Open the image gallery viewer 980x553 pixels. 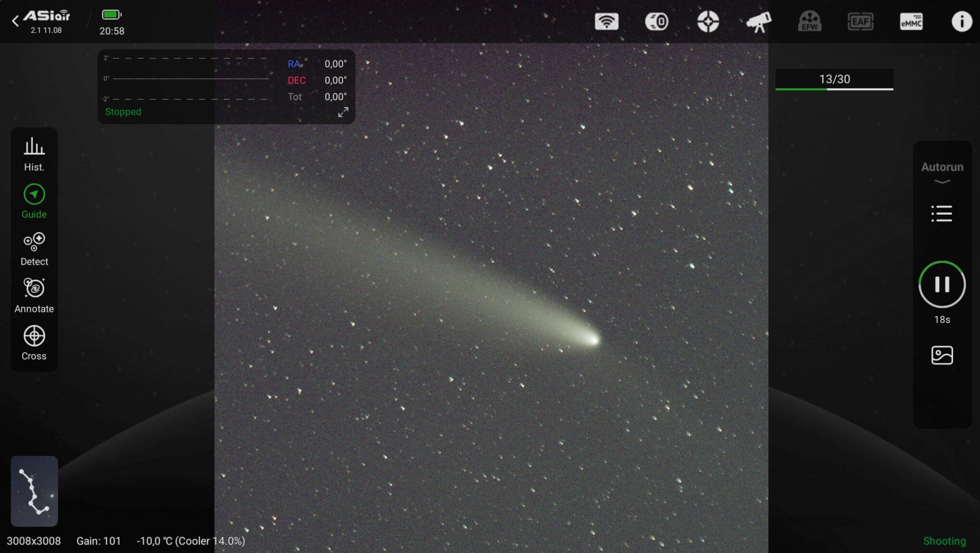(942, 355)
